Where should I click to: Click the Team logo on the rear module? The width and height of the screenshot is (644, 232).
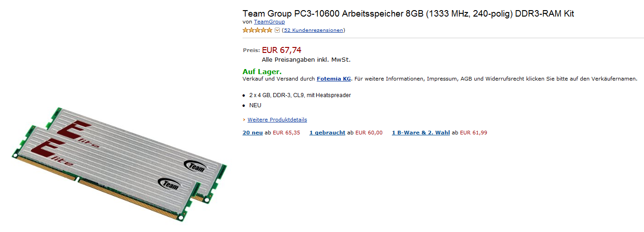[195, 166]
